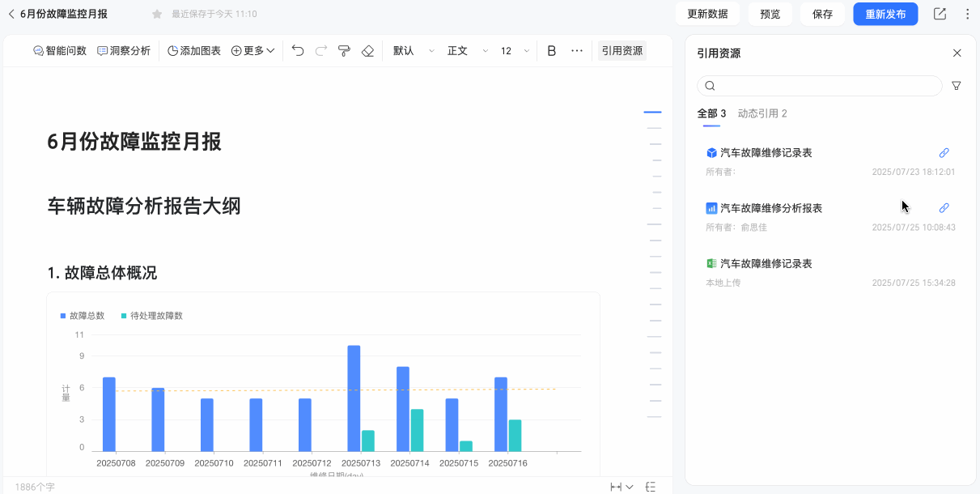Click 预览 to preview report
Image resolution: width=980 pixels, height=494 pixels.
pos(770,14)
